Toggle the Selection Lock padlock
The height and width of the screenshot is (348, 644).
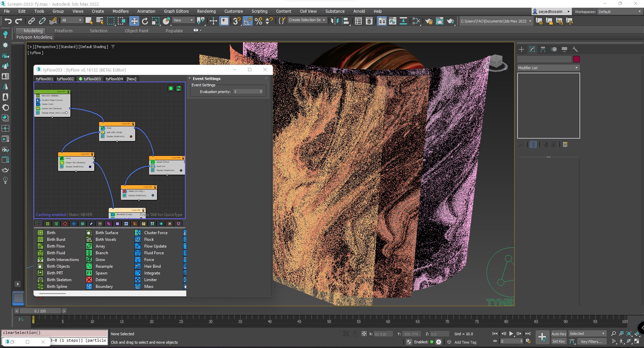[355, 334]
